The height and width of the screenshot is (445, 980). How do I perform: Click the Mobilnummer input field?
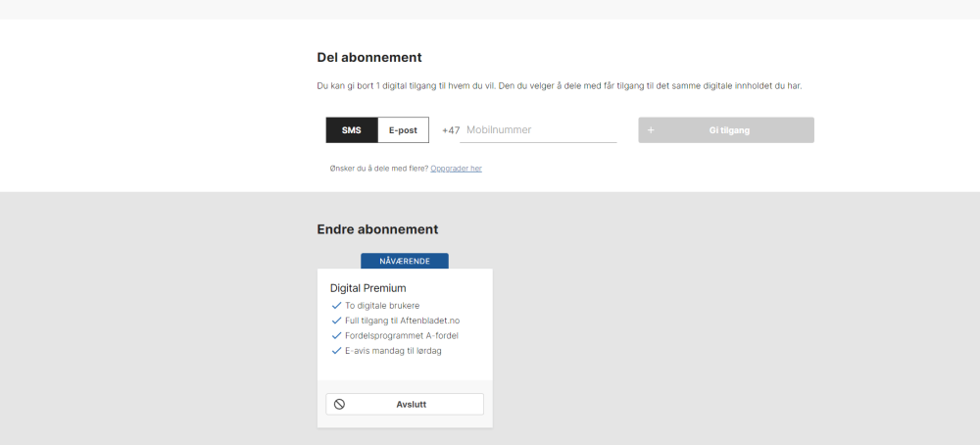click(x=538, y=130)
